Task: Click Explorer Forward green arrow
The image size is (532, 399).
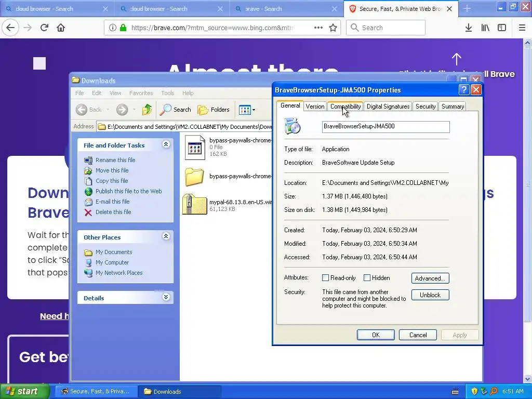Action: (122, 109)
